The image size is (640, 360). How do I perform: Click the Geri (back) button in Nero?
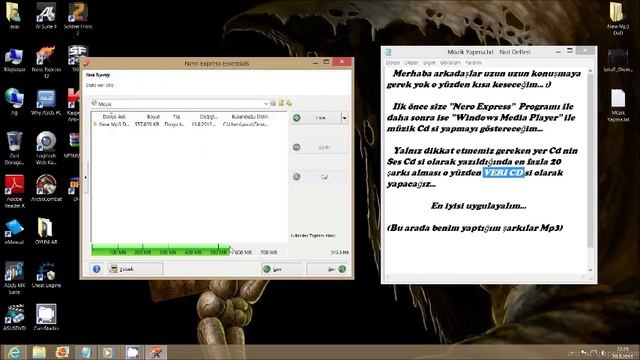coord(282,269)
